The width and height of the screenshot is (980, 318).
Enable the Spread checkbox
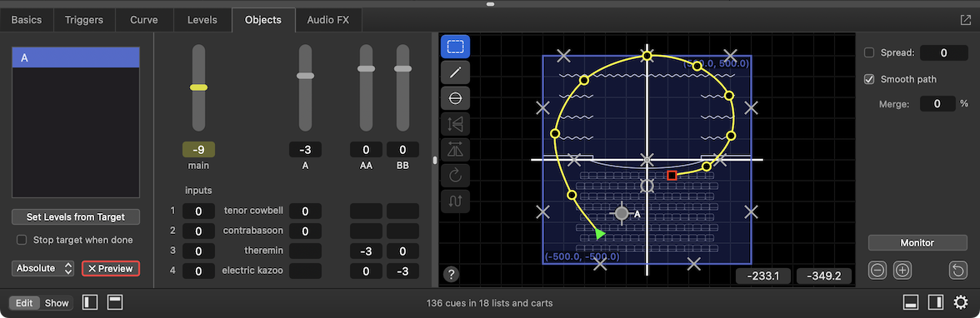click(868, 53)
